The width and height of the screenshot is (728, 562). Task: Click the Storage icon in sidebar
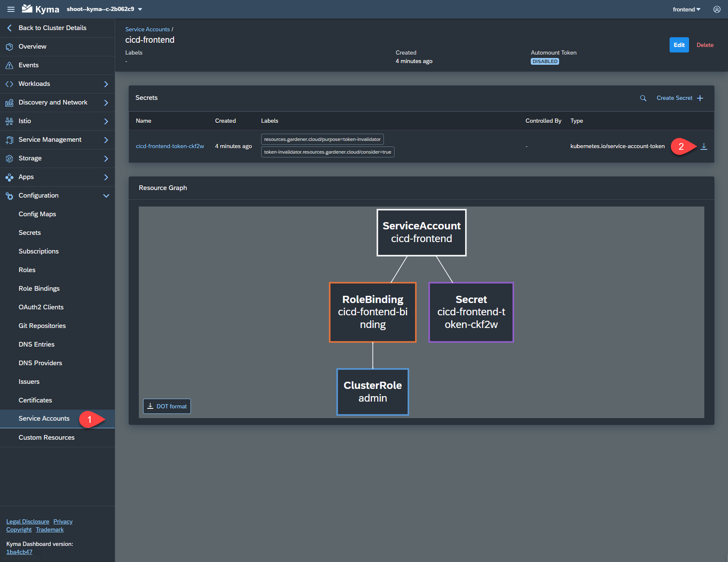(x=9, y=158)
